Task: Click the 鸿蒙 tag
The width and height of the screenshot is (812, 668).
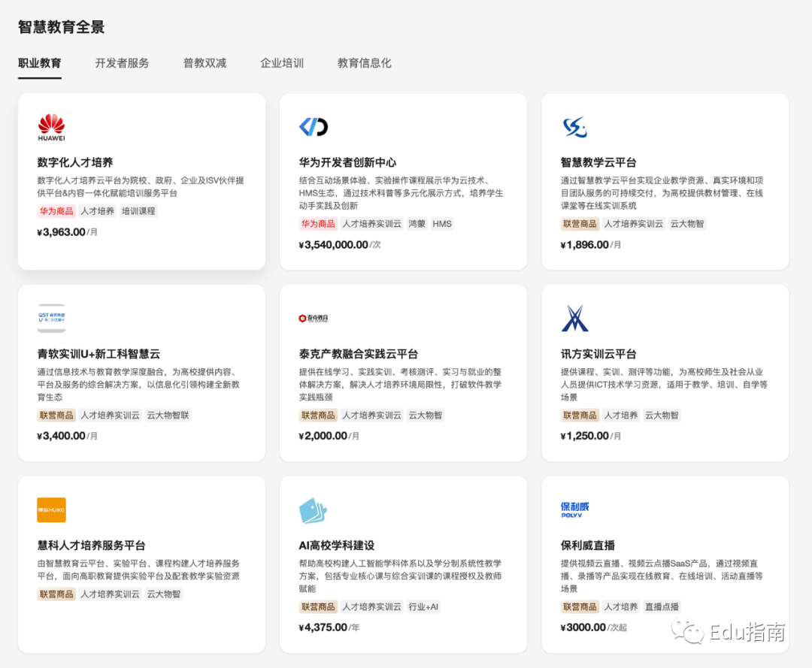Action: [x=417, y=224]
